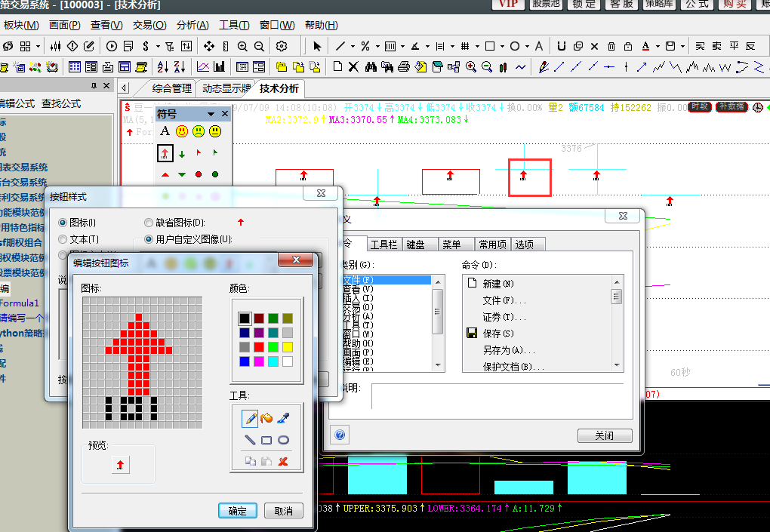
Task: Click the 说明 description input field
Action: tap(497, 396)
